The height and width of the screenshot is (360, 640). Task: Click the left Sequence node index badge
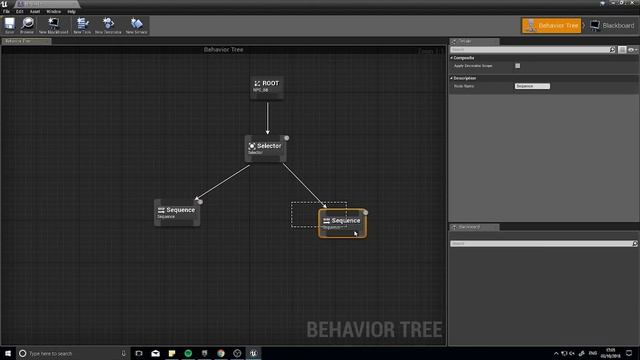pos(200,202)
